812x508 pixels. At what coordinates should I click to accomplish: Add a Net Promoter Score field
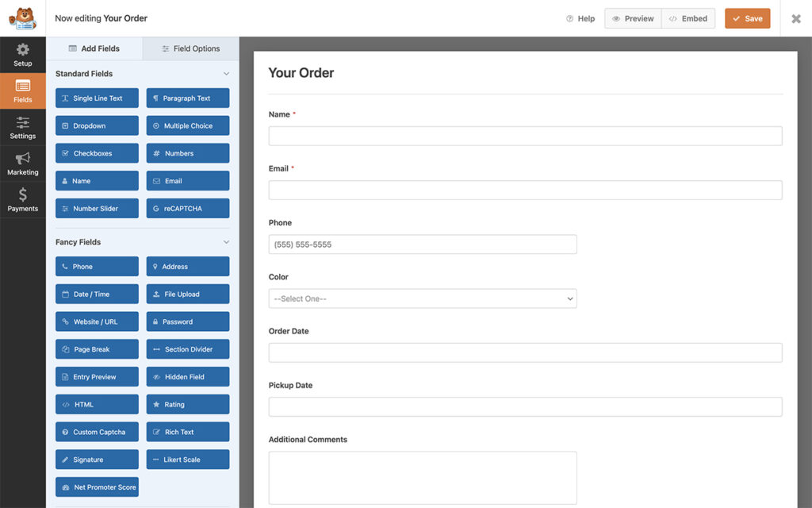97,487
